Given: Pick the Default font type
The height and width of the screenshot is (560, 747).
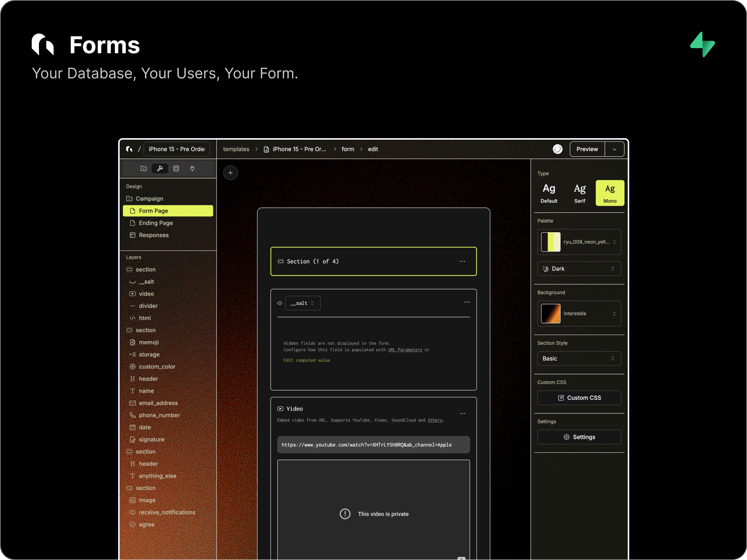Looking at the screenshot, I should pyautogui.click(x=549, y=193).
